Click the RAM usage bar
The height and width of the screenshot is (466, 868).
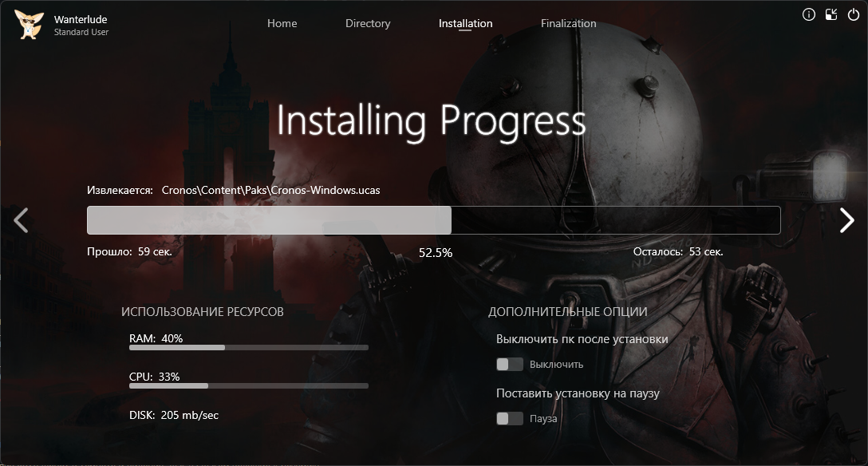[x=249, y=348]
